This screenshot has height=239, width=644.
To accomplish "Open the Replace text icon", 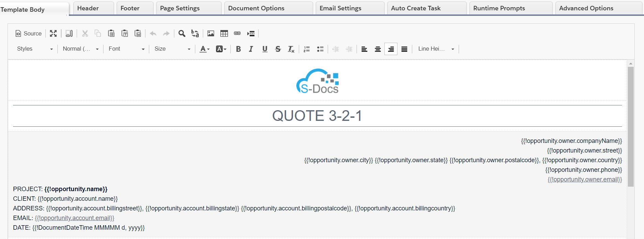I will pos(195,33).
